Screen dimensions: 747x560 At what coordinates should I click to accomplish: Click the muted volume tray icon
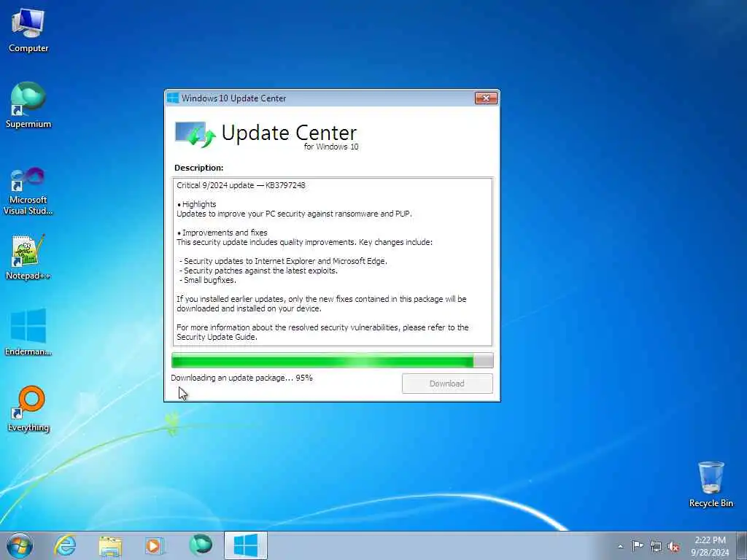pyautogui.click(x=673, y=547)
